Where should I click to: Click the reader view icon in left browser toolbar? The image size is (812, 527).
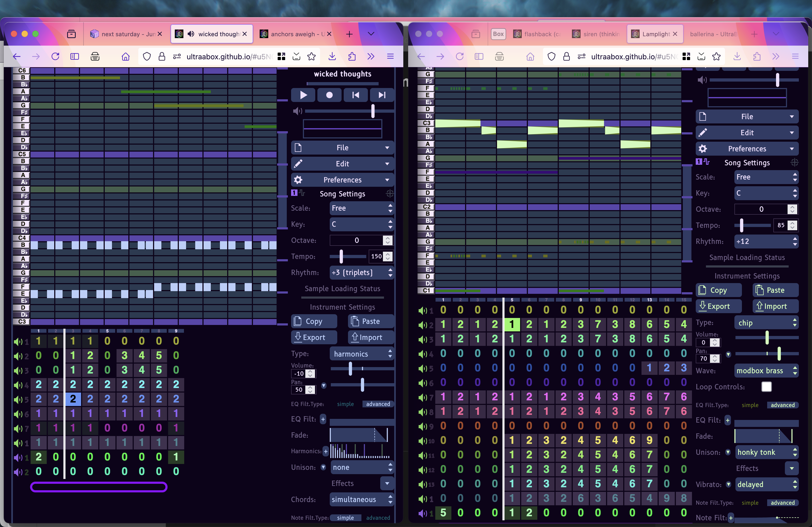pos(74,57)
